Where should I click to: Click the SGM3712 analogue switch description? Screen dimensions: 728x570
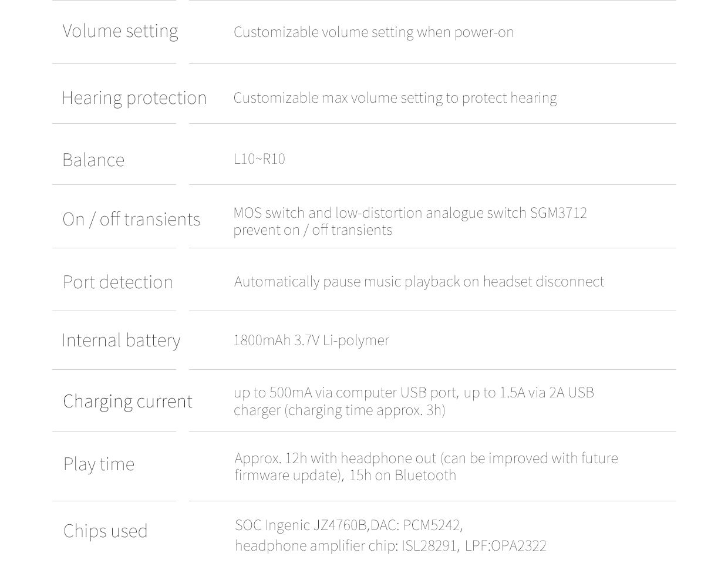[x=410, y=221]
